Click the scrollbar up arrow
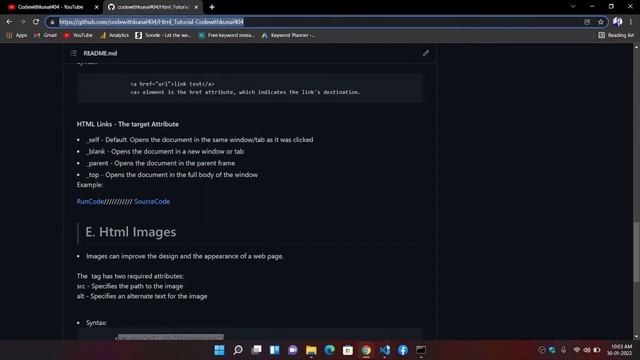Viewport: 640px width, 360px height. pyautogui.click(x=636, y=47)
